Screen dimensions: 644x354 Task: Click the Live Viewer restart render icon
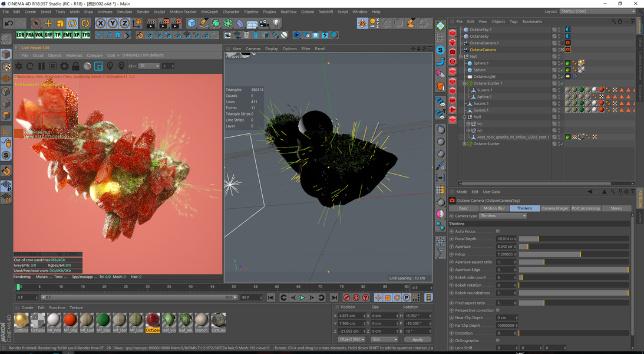click(x=30, y=65)
